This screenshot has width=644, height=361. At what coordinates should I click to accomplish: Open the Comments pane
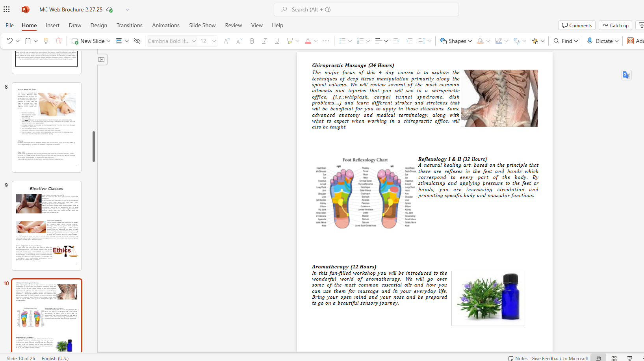click(577, 25)
